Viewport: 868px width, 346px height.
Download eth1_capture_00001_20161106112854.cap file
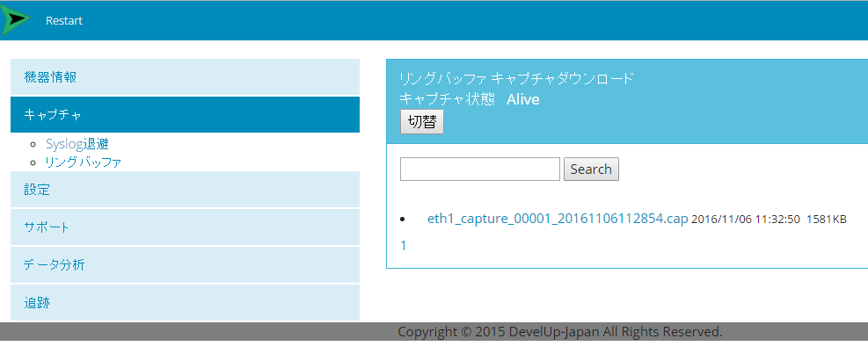[x=558, y=219]
